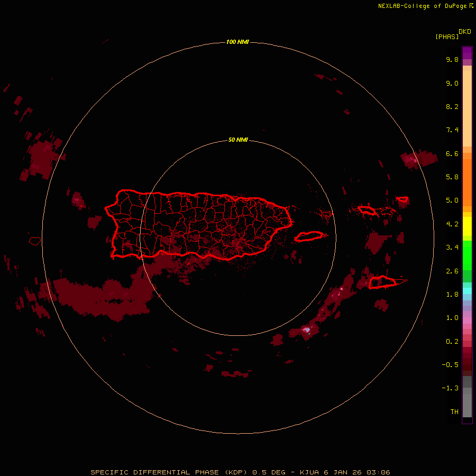
Task: Click the [PHAS] label above colorbar
Action: coord(447,36)
